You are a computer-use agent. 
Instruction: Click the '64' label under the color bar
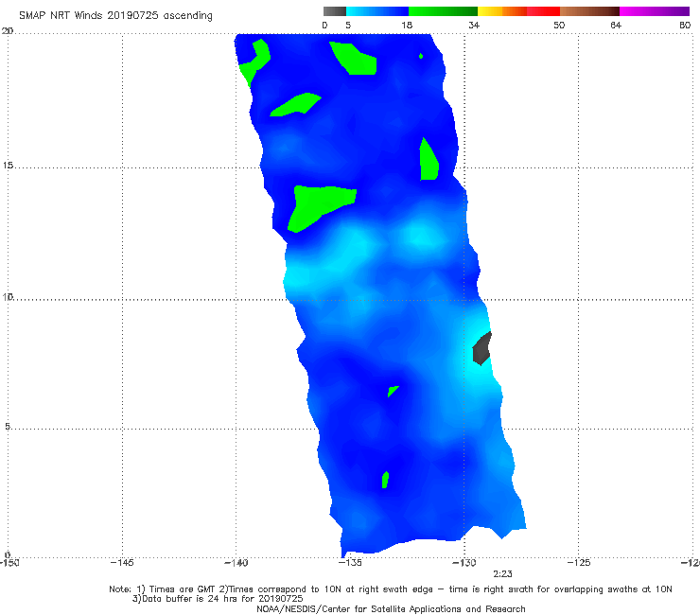(x=616, y=25)
